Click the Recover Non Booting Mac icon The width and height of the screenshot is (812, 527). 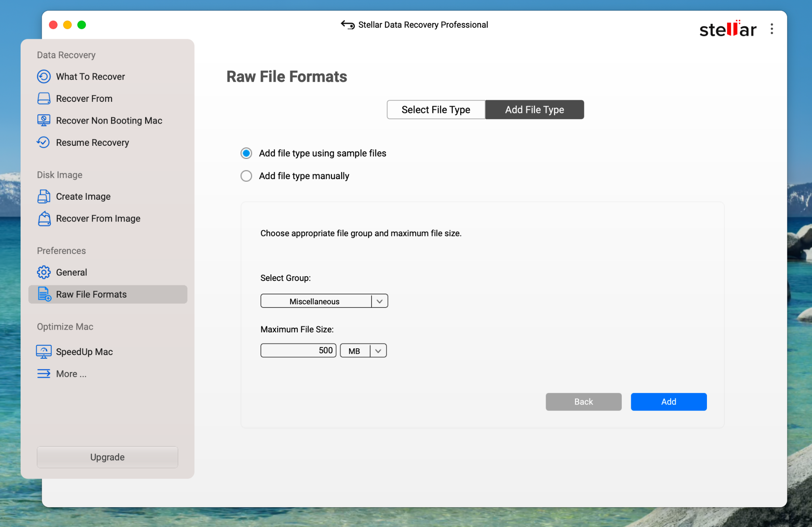(x=44, y=120)
